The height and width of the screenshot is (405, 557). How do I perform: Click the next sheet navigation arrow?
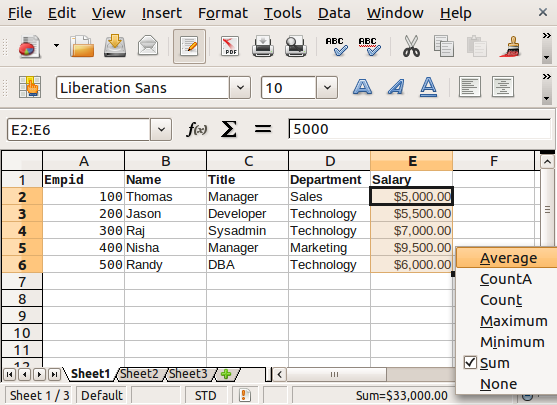point(39,374)
